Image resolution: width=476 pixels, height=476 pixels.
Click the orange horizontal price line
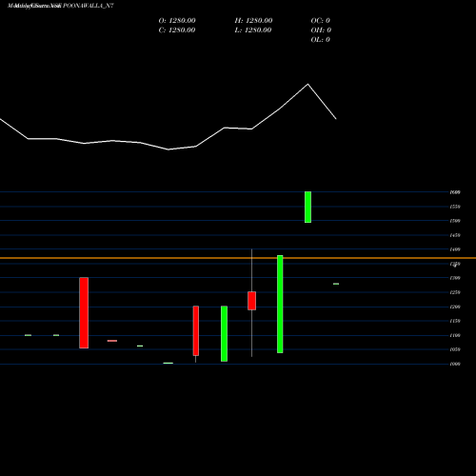click(238, 258)
